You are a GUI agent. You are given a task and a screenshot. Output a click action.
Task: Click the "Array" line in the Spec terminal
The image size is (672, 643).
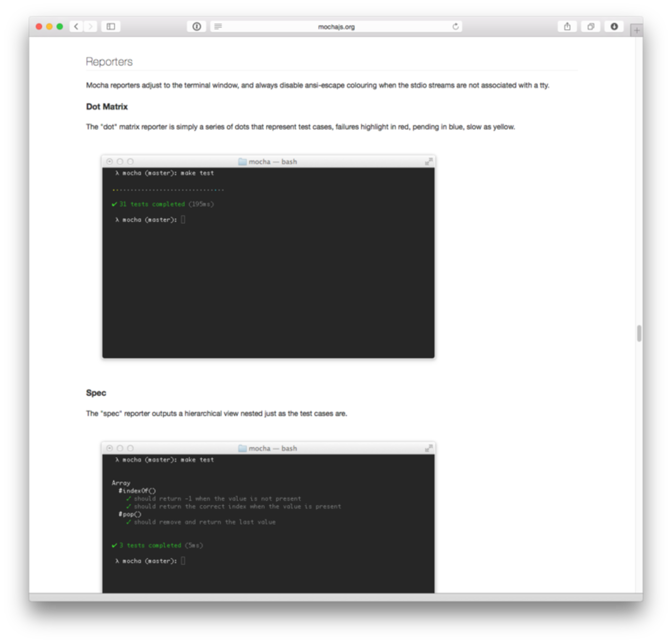click(x=121, y=483)
